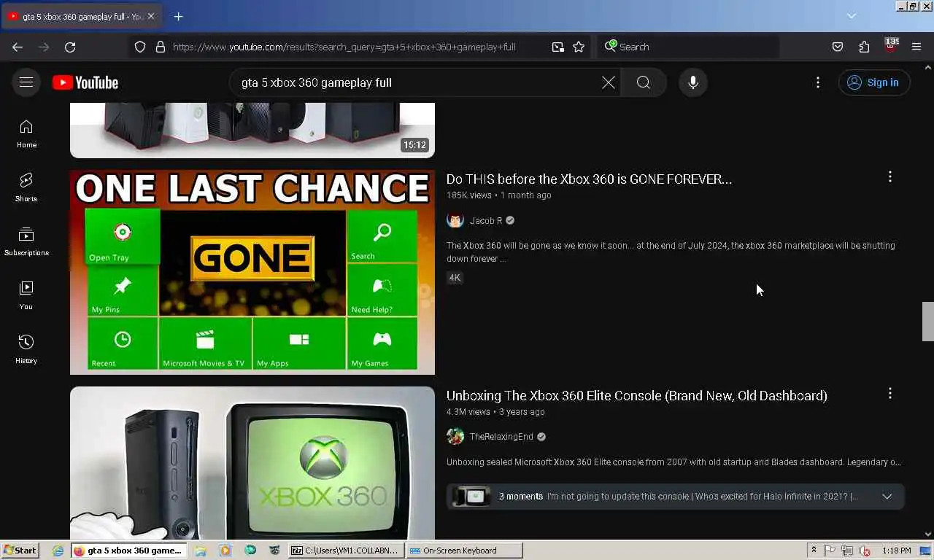
Task: Click the Sign in button
Action: [x=874, y=82]
